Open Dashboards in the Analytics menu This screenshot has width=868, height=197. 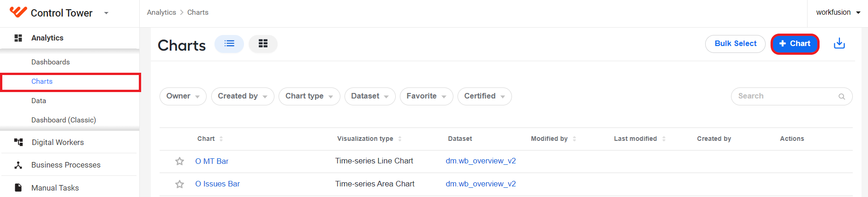(51, 62)
